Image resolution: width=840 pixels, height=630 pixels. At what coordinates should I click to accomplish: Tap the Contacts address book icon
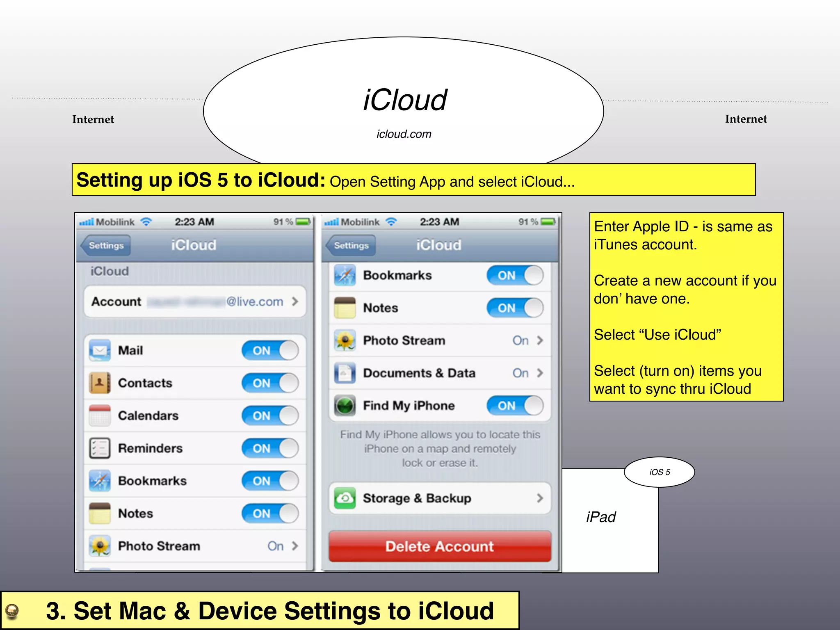click(100, 383)
